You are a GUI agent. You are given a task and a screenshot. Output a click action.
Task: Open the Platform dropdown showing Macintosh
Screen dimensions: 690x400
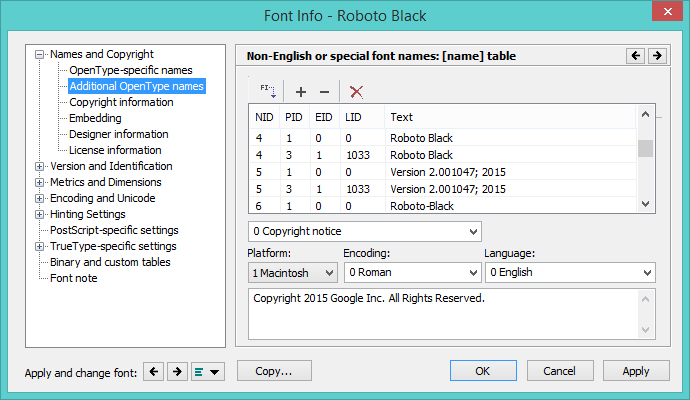click(x=292, y=272)
